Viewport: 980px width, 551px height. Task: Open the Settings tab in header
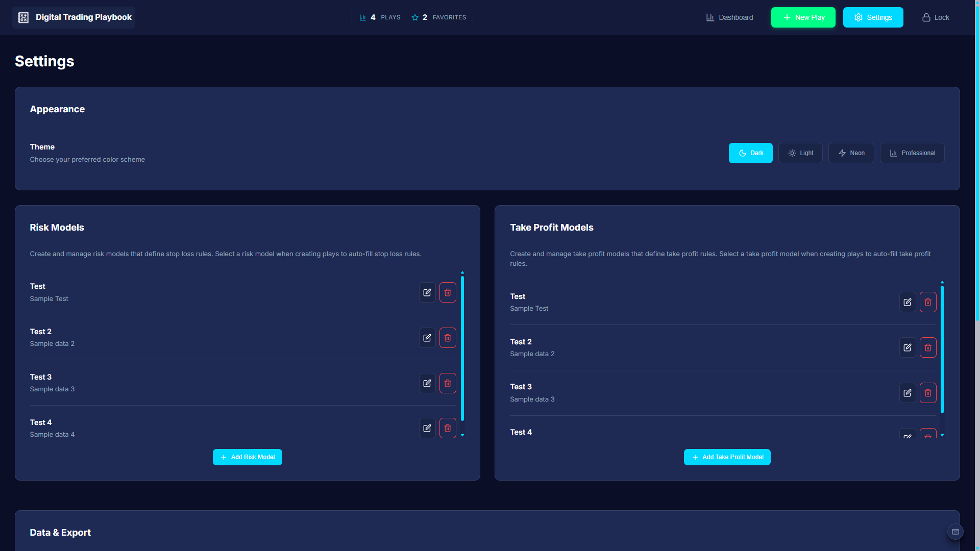tap(873, 17)
